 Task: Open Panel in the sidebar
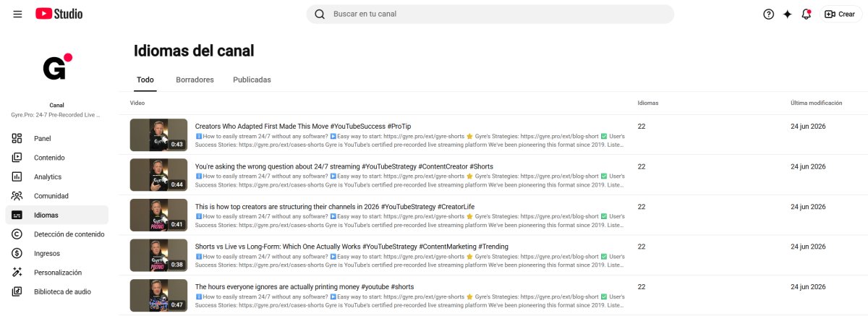click(56, 138)
